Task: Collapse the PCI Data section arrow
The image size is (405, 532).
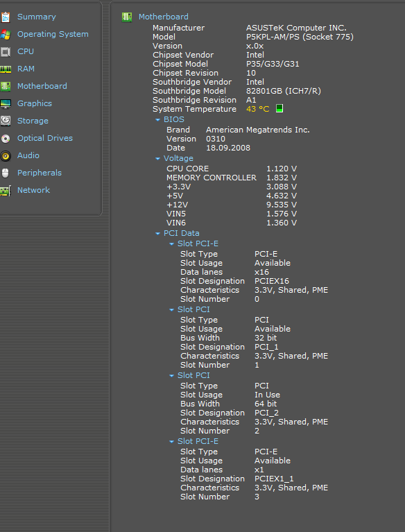Action: 157,234
